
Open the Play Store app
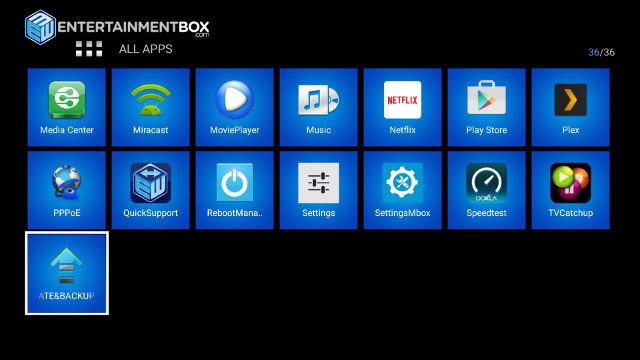click(487, 107)
